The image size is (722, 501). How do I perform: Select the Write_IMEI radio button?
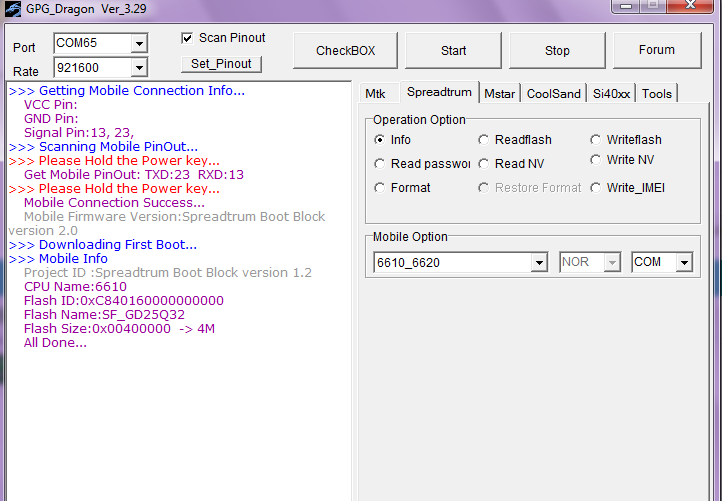point(595,188)
